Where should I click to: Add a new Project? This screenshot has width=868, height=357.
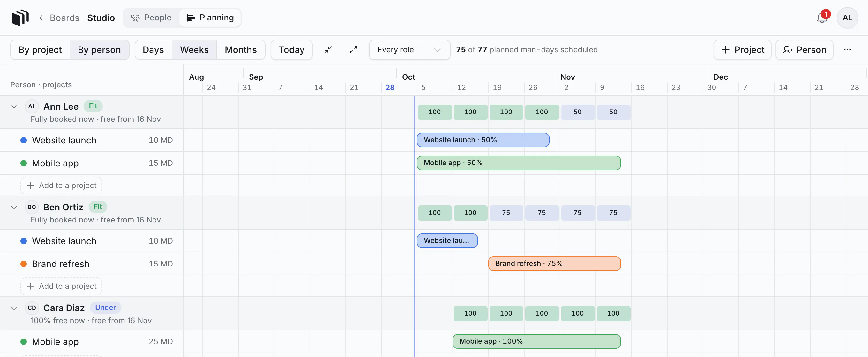pyautogui.click(x=742, y=50)
